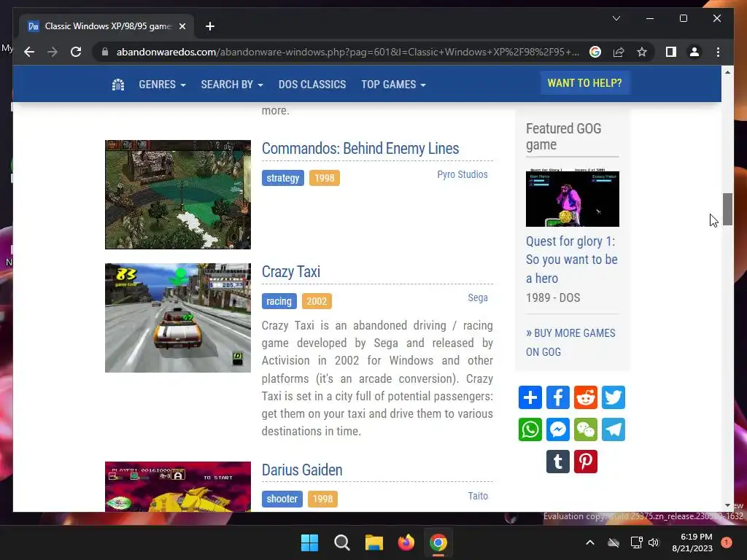Reload the current page
Image resolution: width=747 pixels, height=560 pixels.
(x=76, y=52)
